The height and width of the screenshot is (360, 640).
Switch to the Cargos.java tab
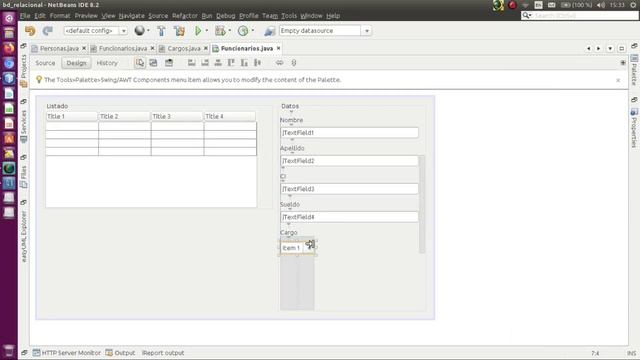point(184,48)
